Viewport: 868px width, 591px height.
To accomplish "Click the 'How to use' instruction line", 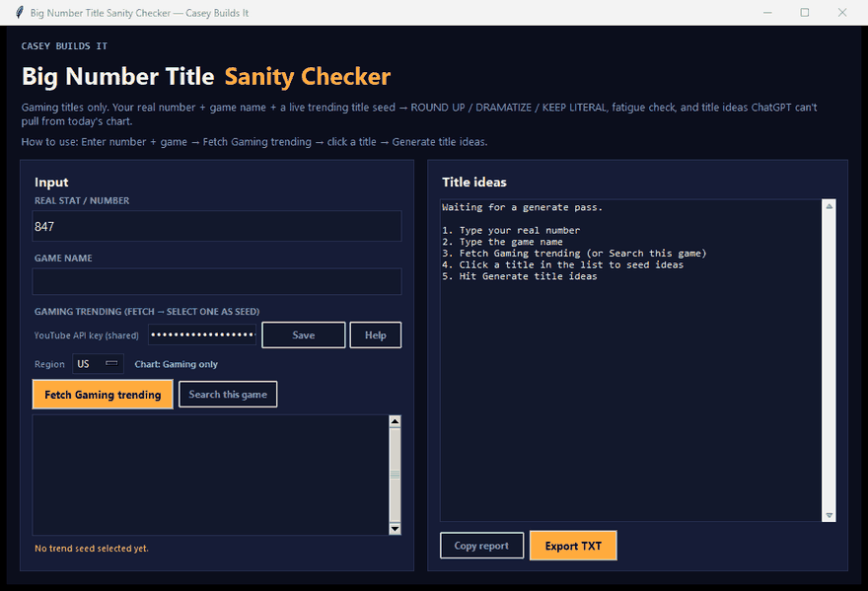I will click(254, 142).
